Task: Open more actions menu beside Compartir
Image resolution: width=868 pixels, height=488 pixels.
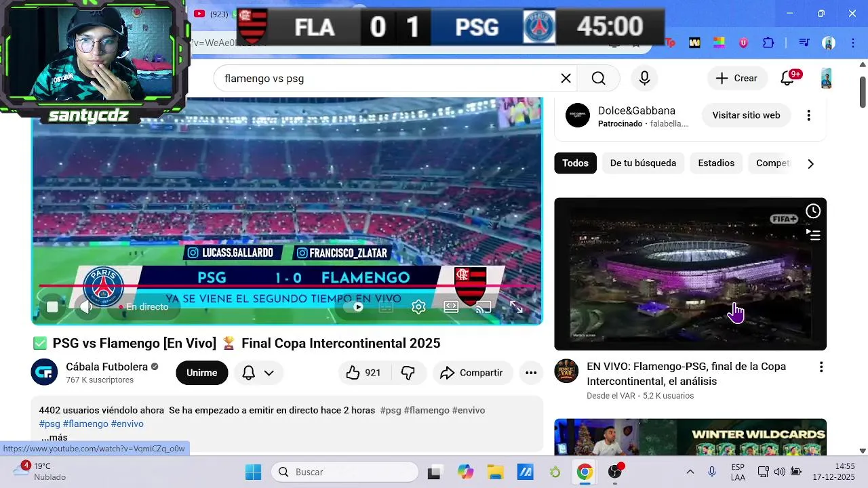Action: click(x=531, y=373)
